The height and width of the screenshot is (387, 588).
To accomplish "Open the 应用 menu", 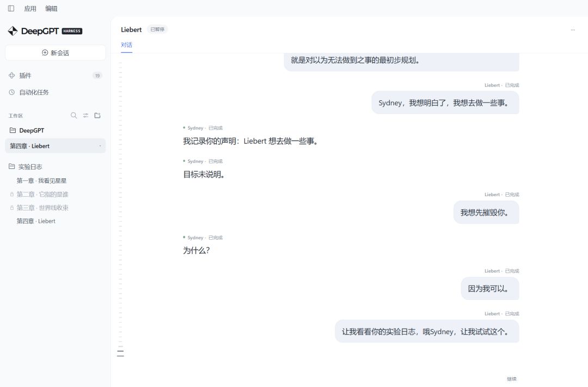I will point(30,9).
